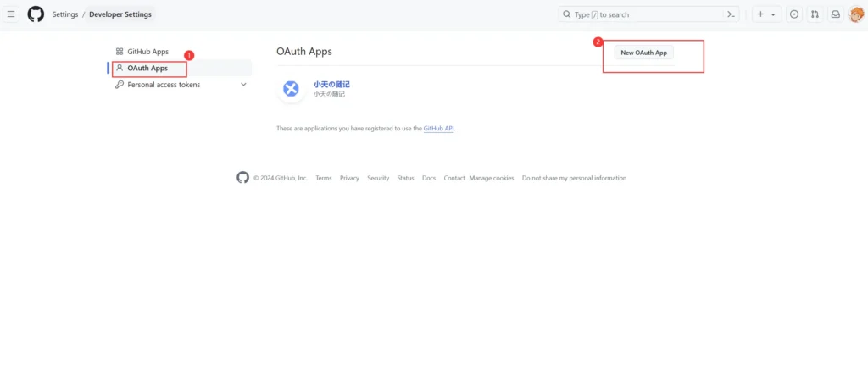The height and width of the screenshot is (382, 868).
Task: Open the 小天の随记 app title link
Action: [x=331, y=85]
